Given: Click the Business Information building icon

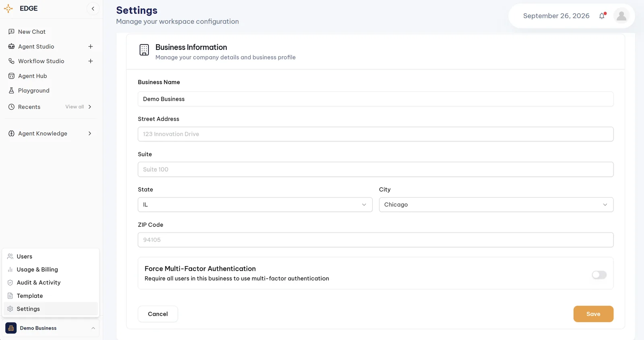Looking at the screenshot, I should point(144,50).
